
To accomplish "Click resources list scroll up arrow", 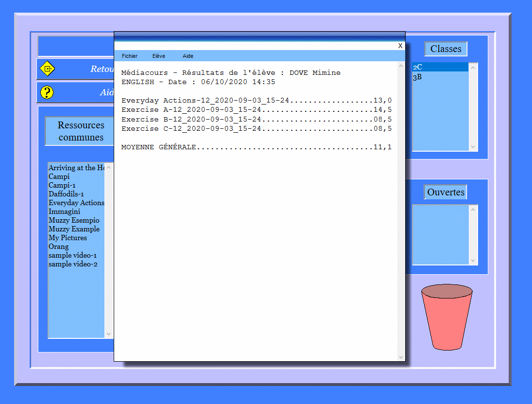I will (x=108, y=167).
